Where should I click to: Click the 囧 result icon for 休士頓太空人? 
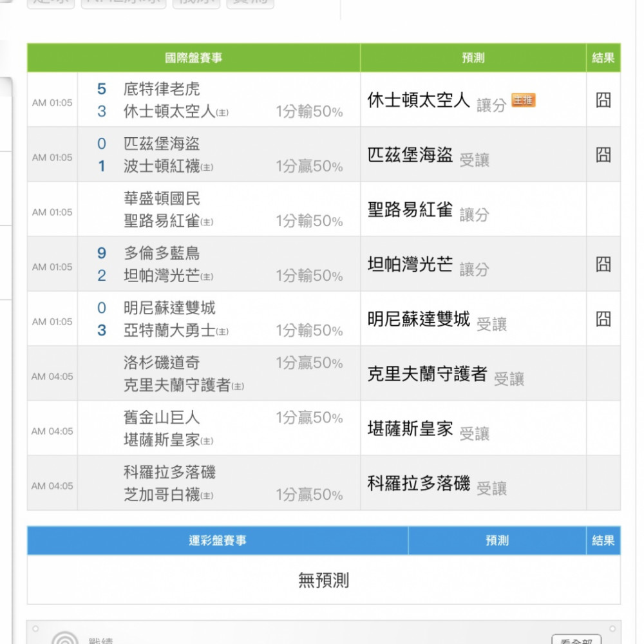click(x=603, y=100)
